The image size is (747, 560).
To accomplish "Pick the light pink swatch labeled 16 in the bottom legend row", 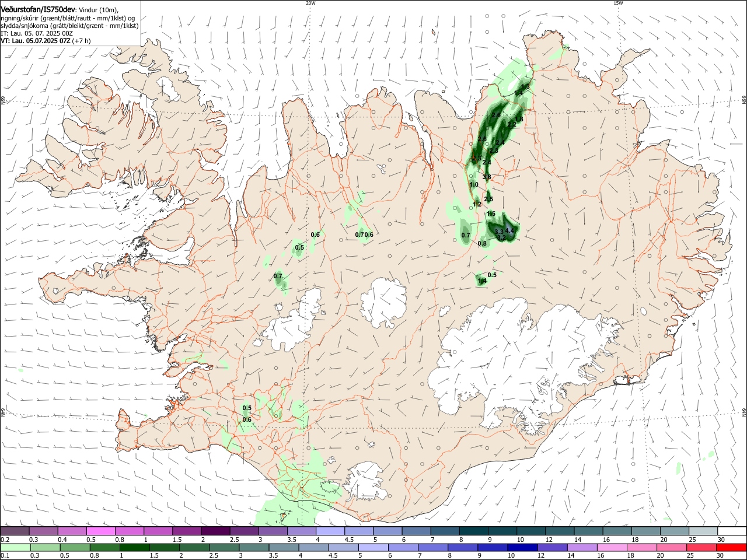I will 612,547.
